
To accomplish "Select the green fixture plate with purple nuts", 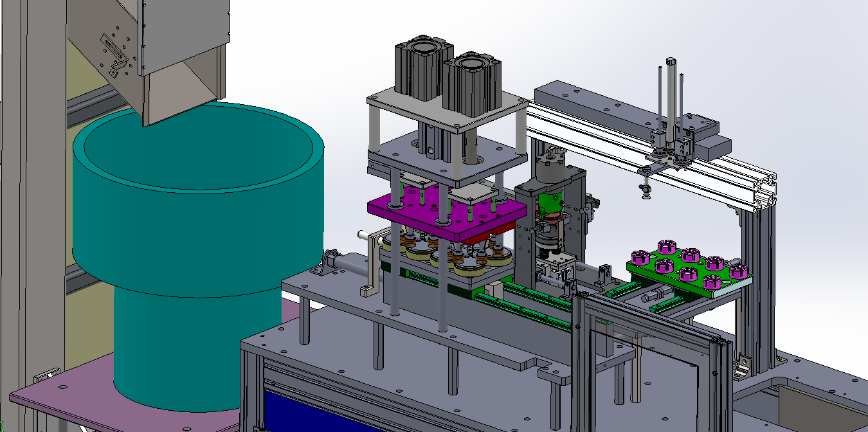I will (x=688, y=269).
